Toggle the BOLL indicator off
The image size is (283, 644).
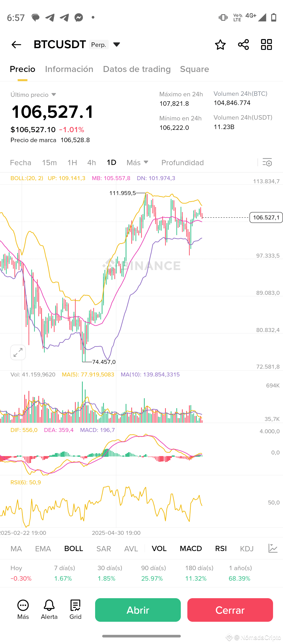pyautogui.click(x=74, y=549)
